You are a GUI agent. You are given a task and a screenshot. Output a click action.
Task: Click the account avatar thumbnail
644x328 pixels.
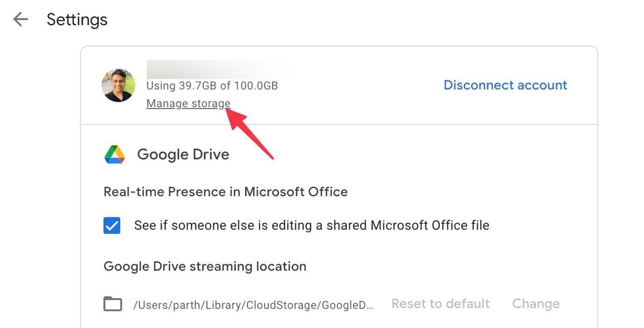click(x=118, y=85)
